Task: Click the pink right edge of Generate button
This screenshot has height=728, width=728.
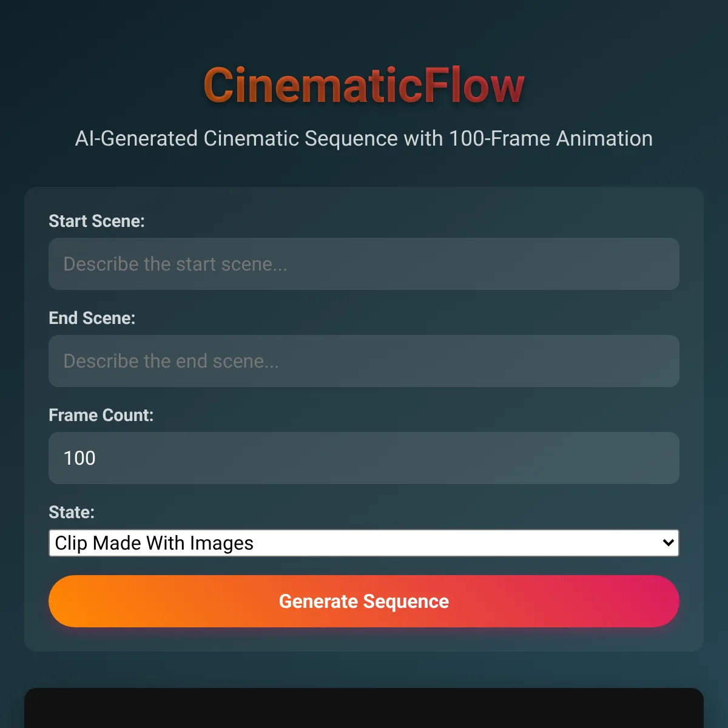Action: click(661, 601)
